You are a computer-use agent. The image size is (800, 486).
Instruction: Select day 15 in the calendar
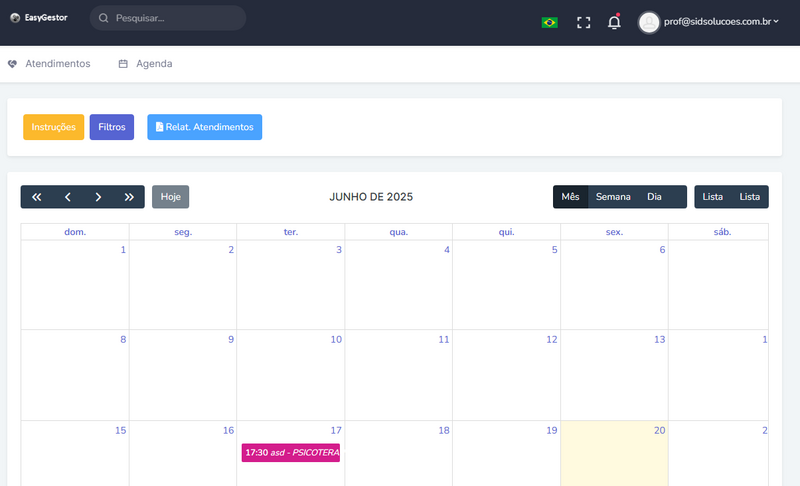[x=120, y=430]
